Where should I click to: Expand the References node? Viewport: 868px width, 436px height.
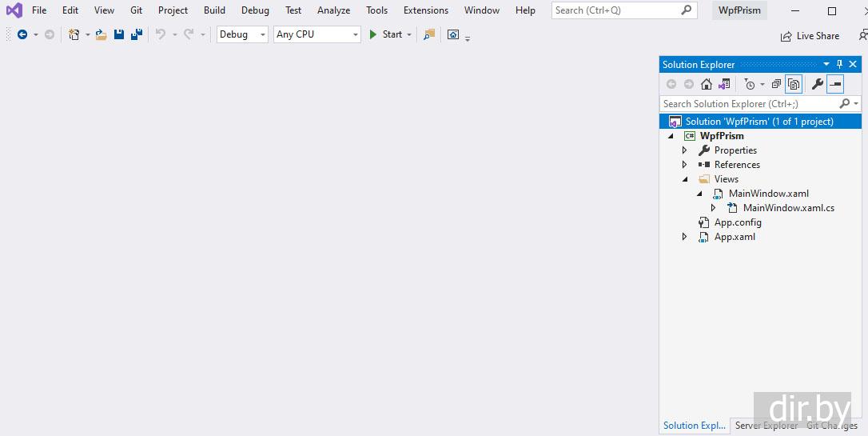(685, 165)
